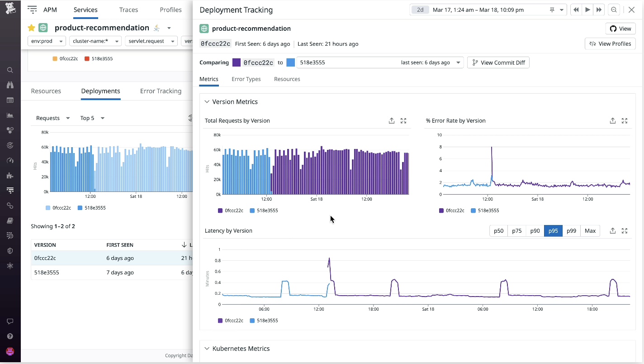Click the View Commit Diff button
Screen dimensions: 644x364
tap(498, 62)
